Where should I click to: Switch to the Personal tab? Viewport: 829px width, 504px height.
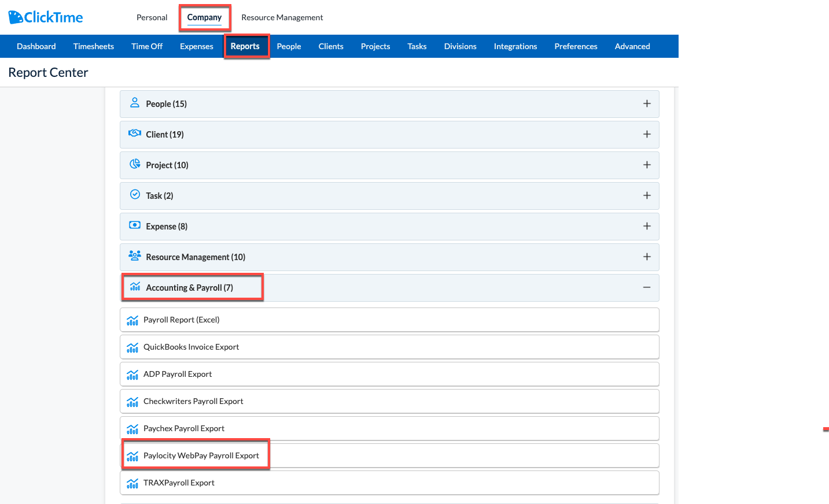coord(152,17)
